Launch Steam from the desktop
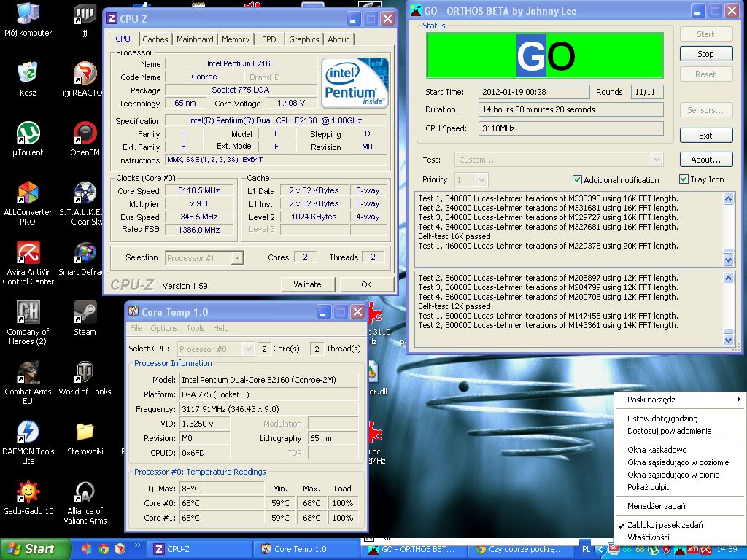The height and width of the screenshot is (560, 747). [x=85, y=312]
